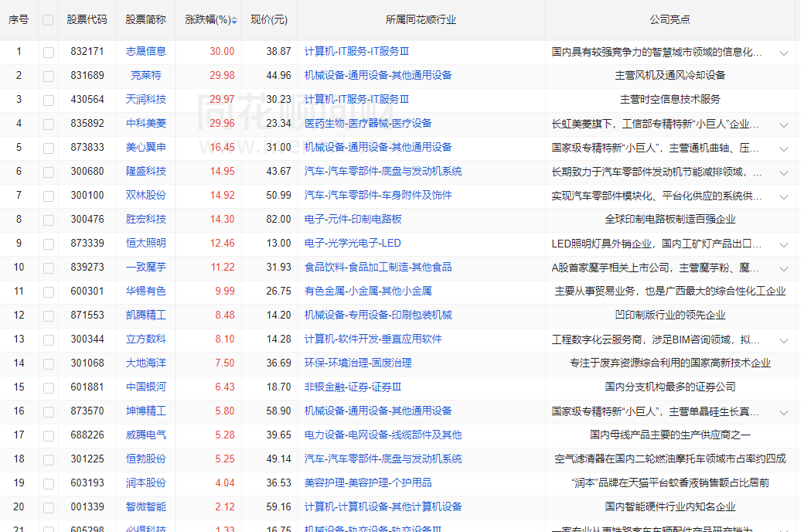Open stock link 智微智能
This screenshot has width=811, height=532.
(x=146, y=506)
